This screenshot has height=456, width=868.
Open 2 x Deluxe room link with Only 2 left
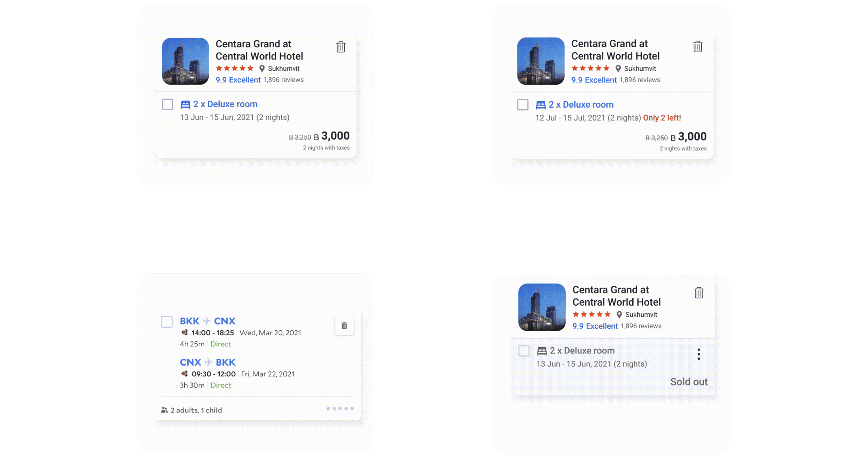pos(581,105)
